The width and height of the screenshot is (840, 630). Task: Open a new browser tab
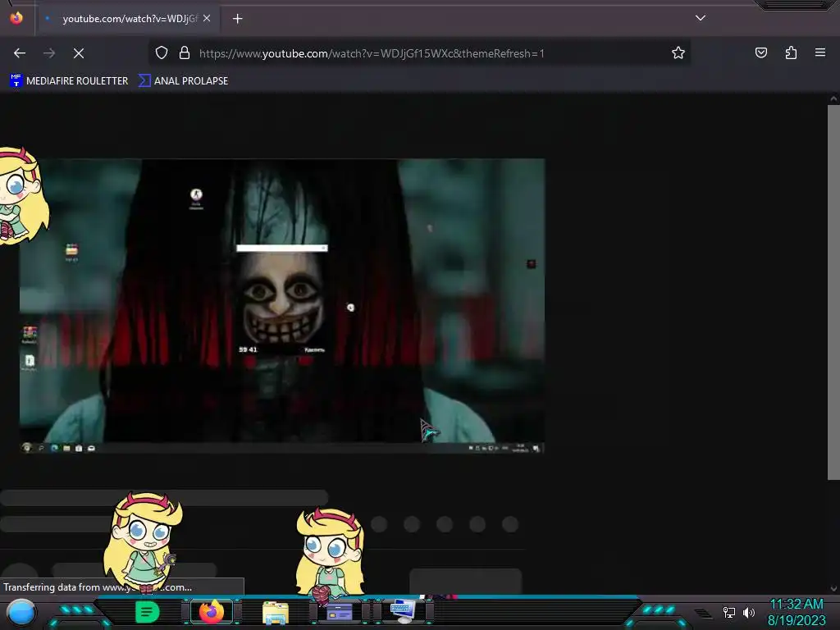[237, 19]
